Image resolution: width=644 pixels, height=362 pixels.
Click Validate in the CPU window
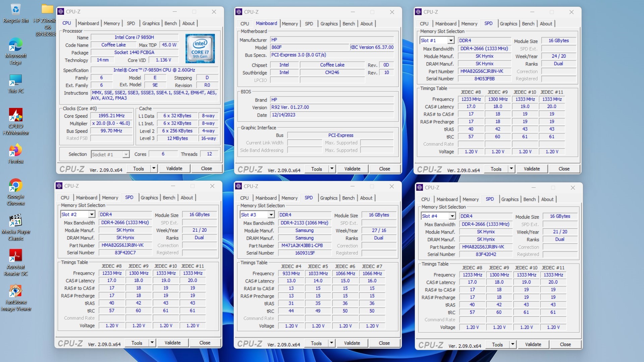click(x=174, y=169)
